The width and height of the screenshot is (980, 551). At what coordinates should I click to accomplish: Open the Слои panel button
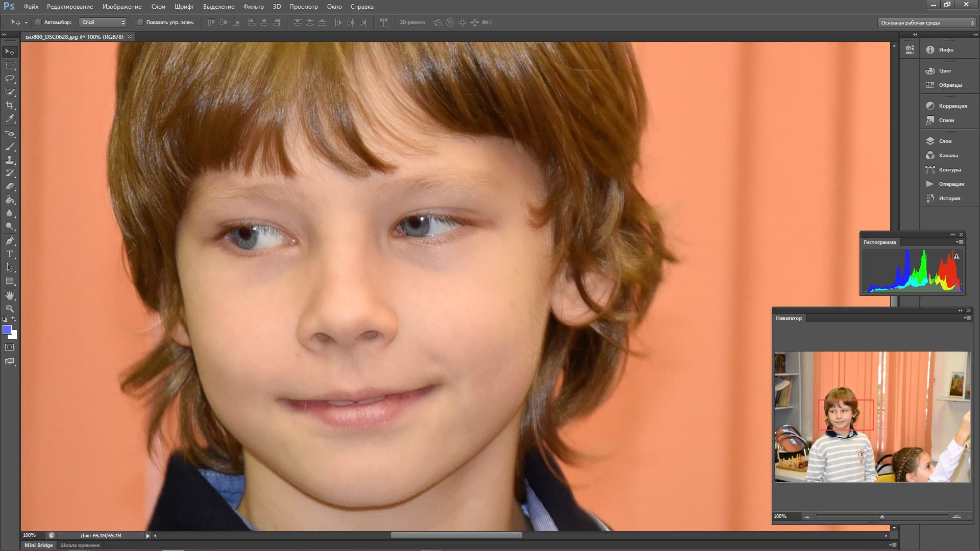tap(944, 141)
